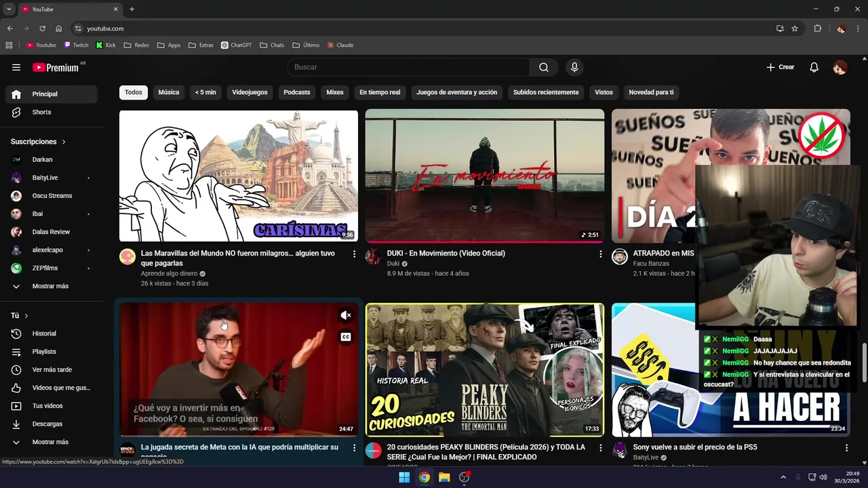The image size is (868, 488).
Task: Focus the Buscar search field
Action: point(409,67)
